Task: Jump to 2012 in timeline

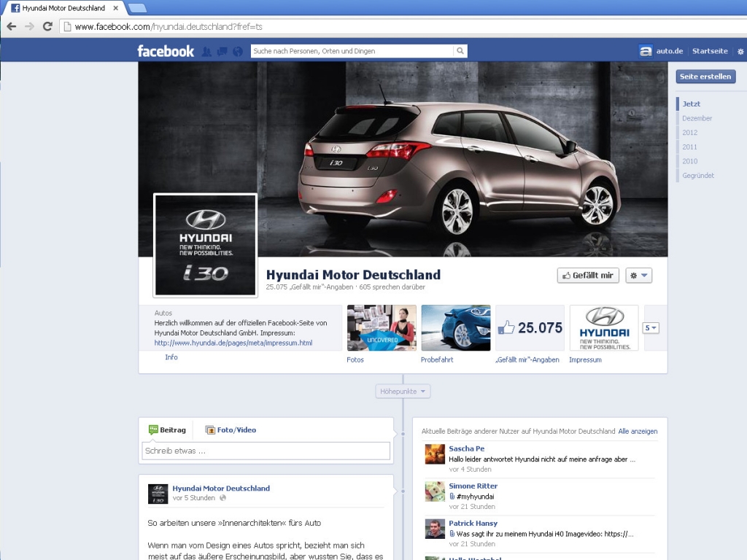Action: tap(689, 133)
